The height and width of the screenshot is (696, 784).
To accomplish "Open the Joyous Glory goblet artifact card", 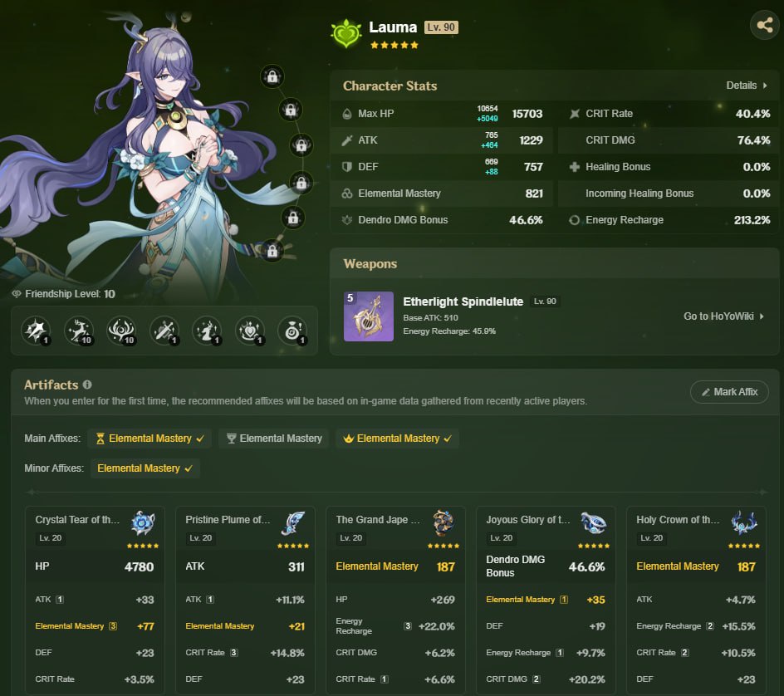I will click(546, 600).
